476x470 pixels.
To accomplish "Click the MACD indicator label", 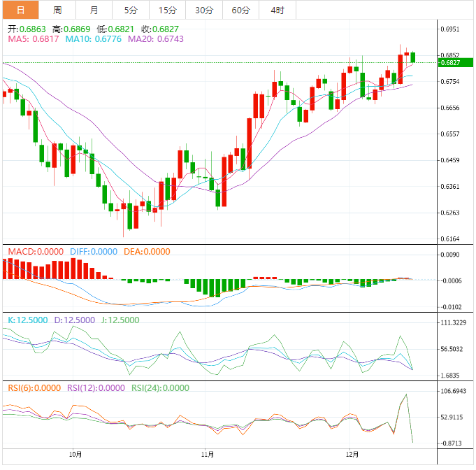I will pos(35,252).
